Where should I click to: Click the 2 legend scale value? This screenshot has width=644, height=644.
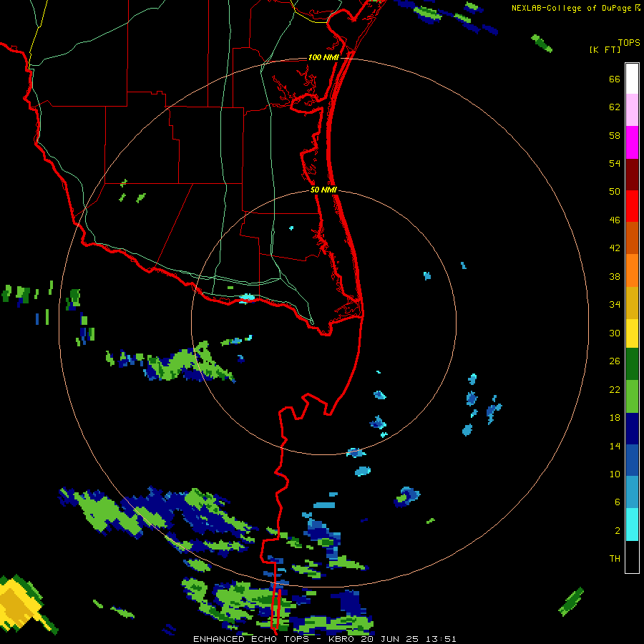(617, 531)
